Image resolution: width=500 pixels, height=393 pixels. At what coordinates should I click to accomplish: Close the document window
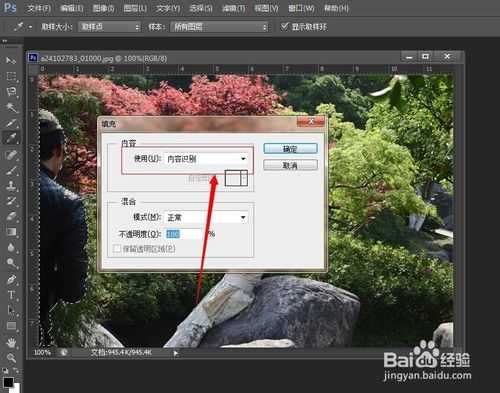[x=447, y=57]
